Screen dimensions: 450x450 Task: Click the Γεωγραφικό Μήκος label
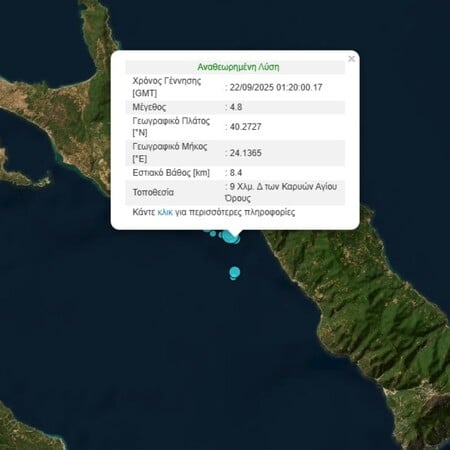170,153
